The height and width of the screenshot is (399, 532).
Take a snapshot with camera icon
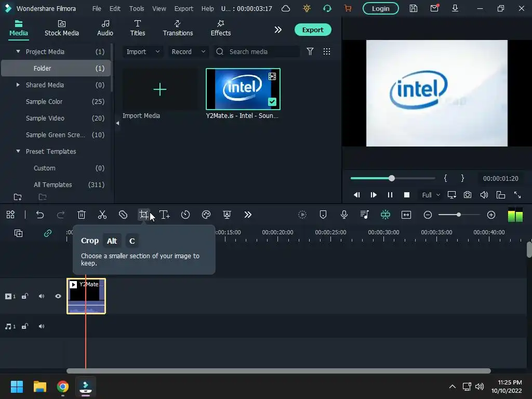pos(468,195)
